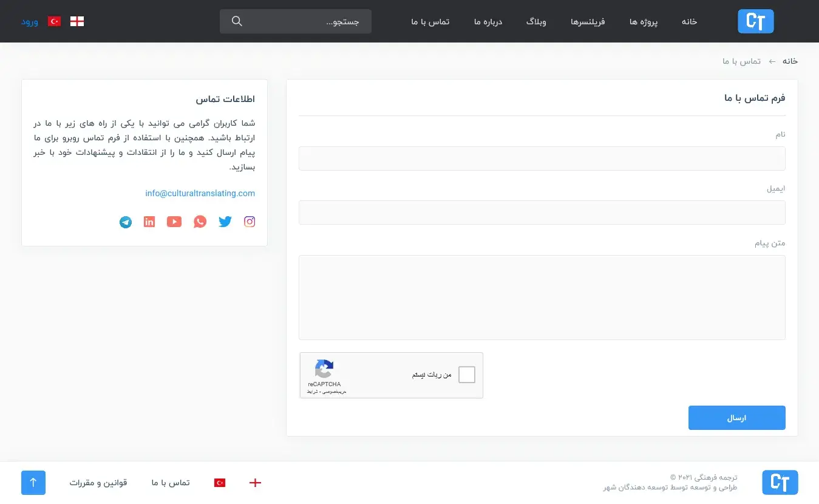Open the LinkedIn social icon

click(x=149, y=222)
